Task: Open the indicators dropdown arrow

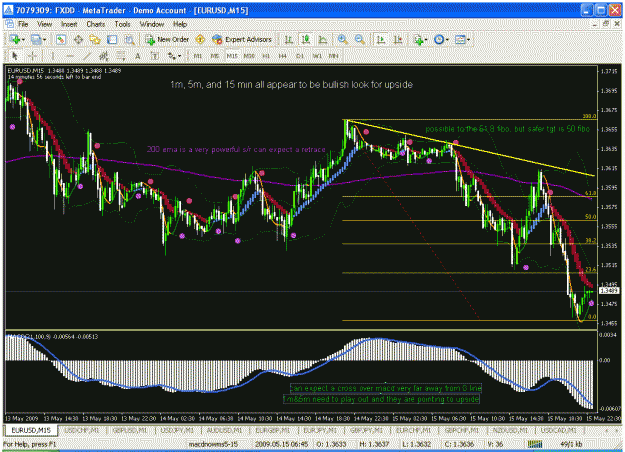Action: (425, 40)
